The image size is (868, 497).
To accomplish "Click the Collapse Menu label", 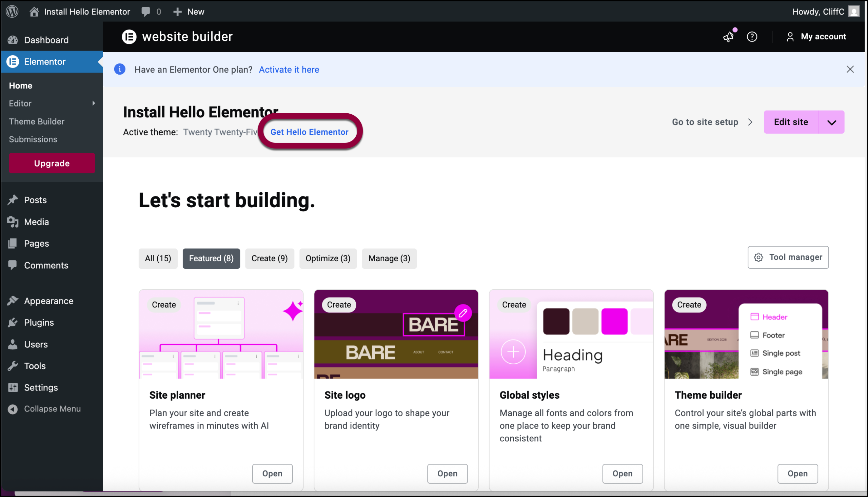I will click(x=53, y=409).
